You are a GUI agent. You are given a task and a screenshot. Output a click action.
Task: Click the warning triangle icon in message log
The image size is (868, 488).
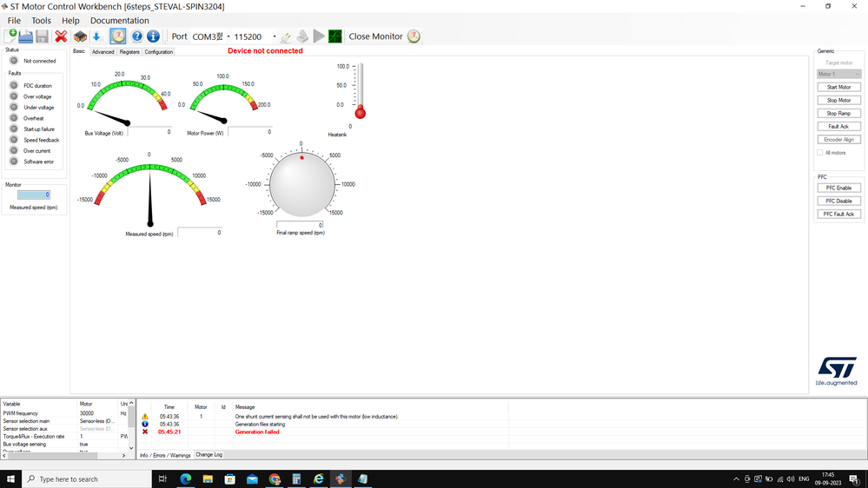pyautogui.click(x=145, y=417)
